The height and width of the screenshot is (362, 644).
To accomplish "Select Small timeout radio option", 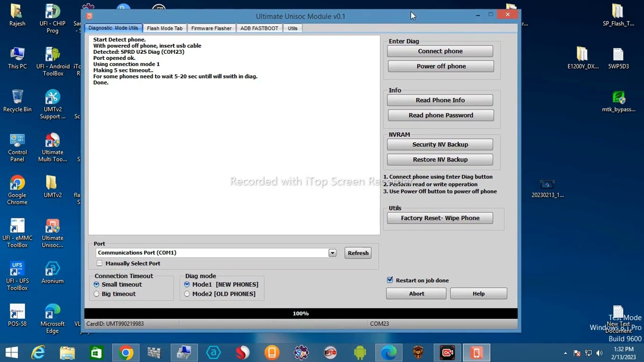I will [97, 285].
